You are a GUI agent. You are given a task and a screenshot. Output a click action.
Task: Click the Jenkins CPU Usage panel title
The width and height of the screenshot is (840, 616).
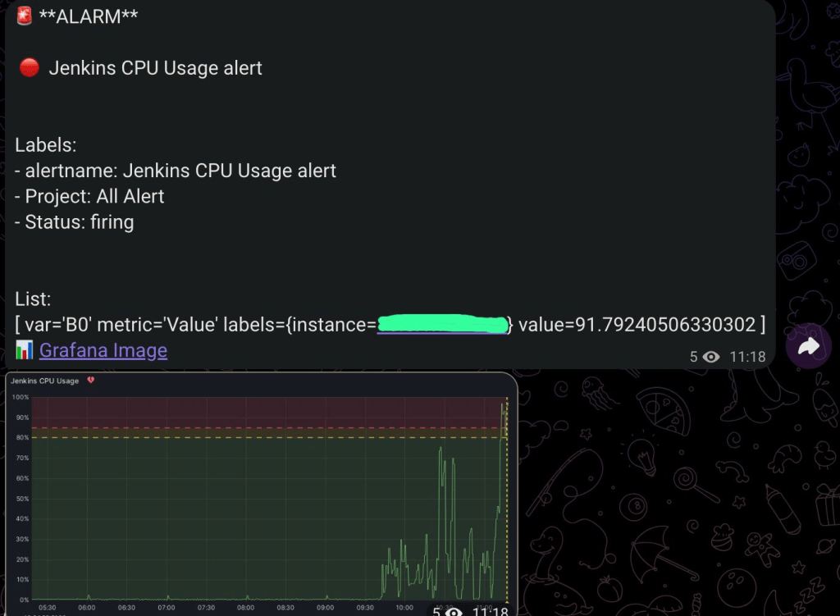pyautogui.click(x=45, y=381)
